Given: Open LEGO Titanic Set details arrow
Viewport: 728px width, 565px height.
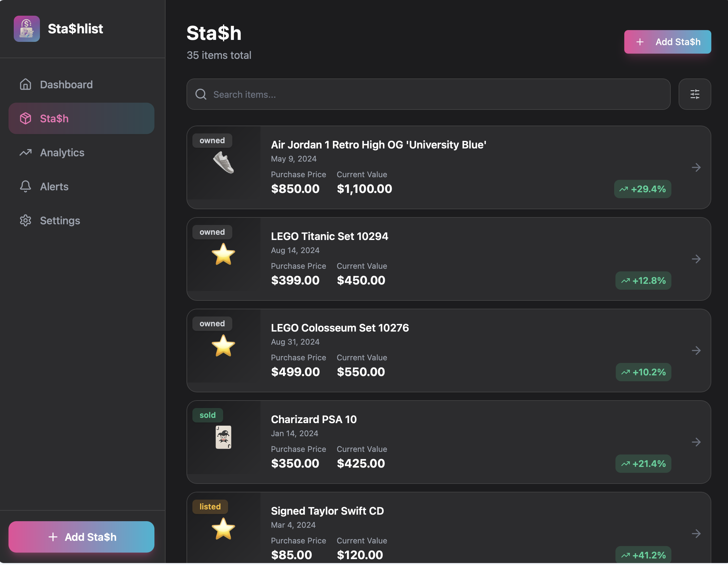Looking at the screenshot, I should click(x=696, y=259).
